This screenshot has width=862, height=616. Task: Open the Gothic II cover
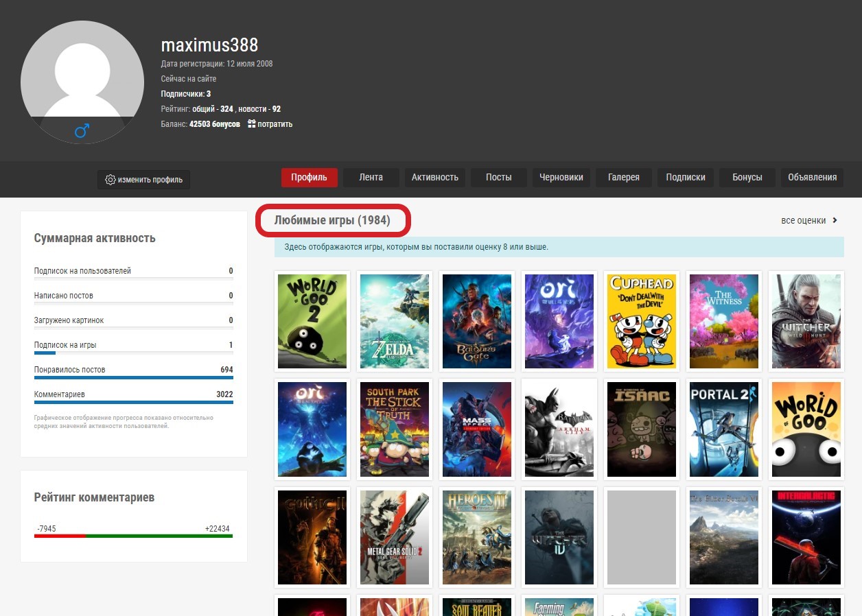click(312, 537)
